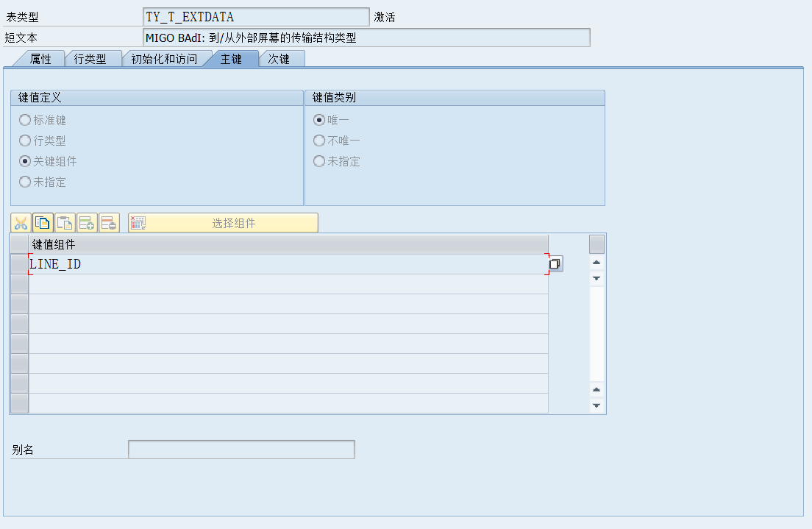Click the scrollbar down arrow of the component list
Screen dimensions: 812x529
click(x=596, y=278)
